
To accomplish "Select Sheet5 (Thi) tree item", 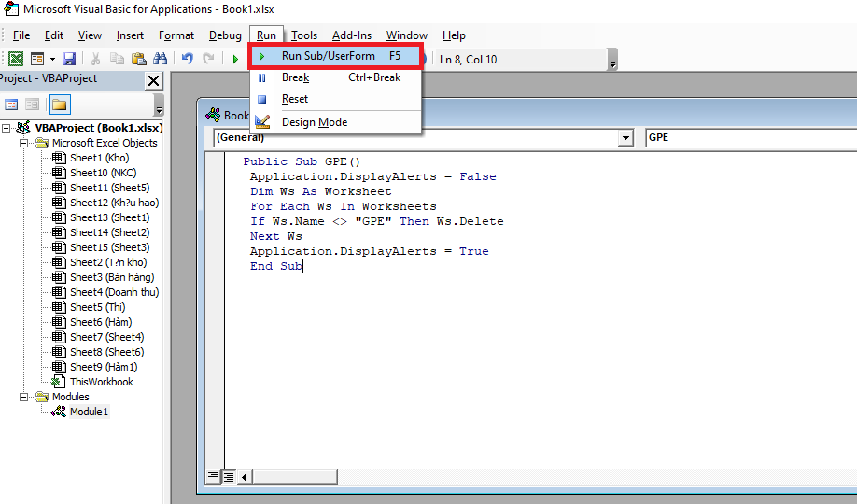I will click(x=97, y=307).
